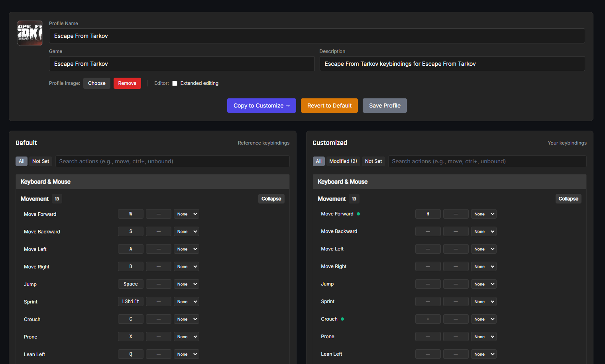Click the A key binding for Default Move Left
The width and height of the screenshot is (605, 364).
click(131, 249)
